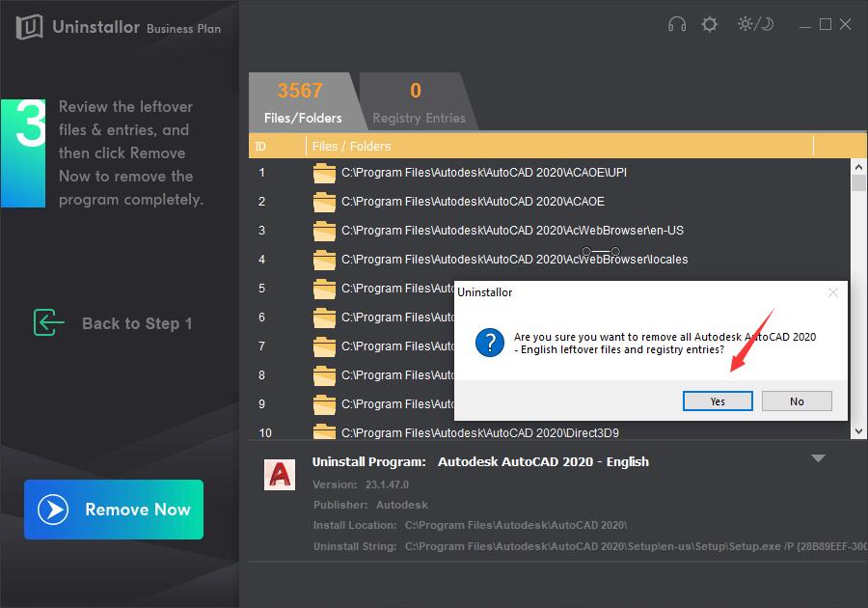Click the Uninstall String path text
The image size is (868, 608).
click(x=637, y=546)
